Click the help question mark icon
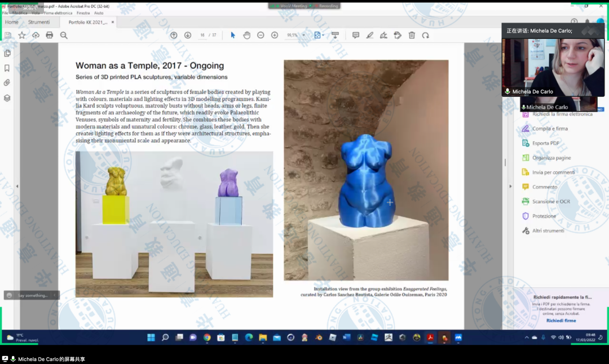609x364 pixels. tap(574, 21)
